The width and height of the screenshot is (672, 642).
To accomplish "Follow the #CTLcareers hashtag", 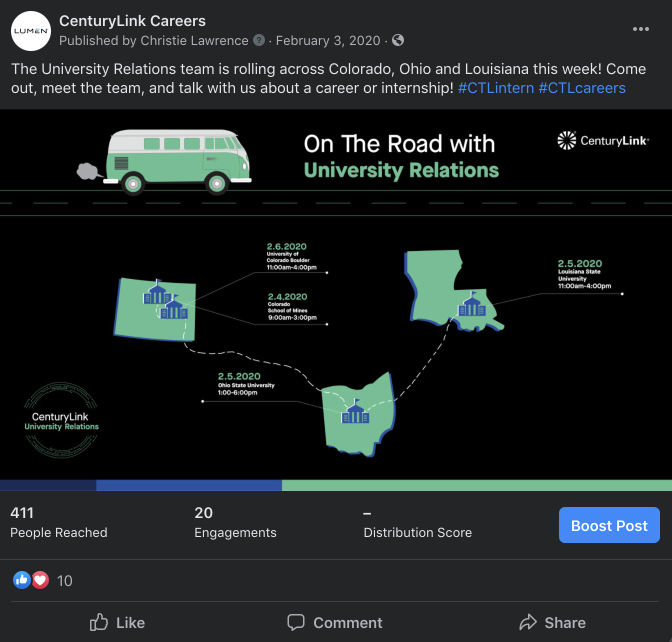I will pos(582,88).
